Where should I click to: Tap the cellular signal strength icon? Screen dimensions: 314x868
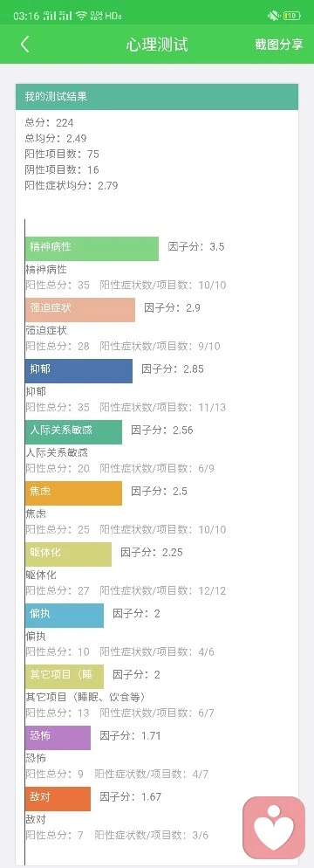click(58, 16)
